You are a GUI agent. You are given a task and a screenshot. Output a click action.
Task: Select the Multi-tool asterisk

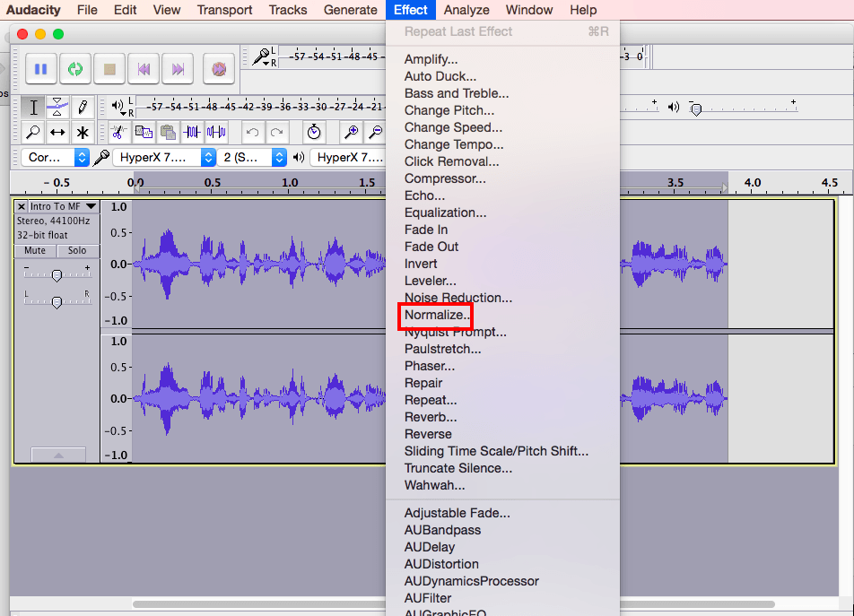click(83, 132)
